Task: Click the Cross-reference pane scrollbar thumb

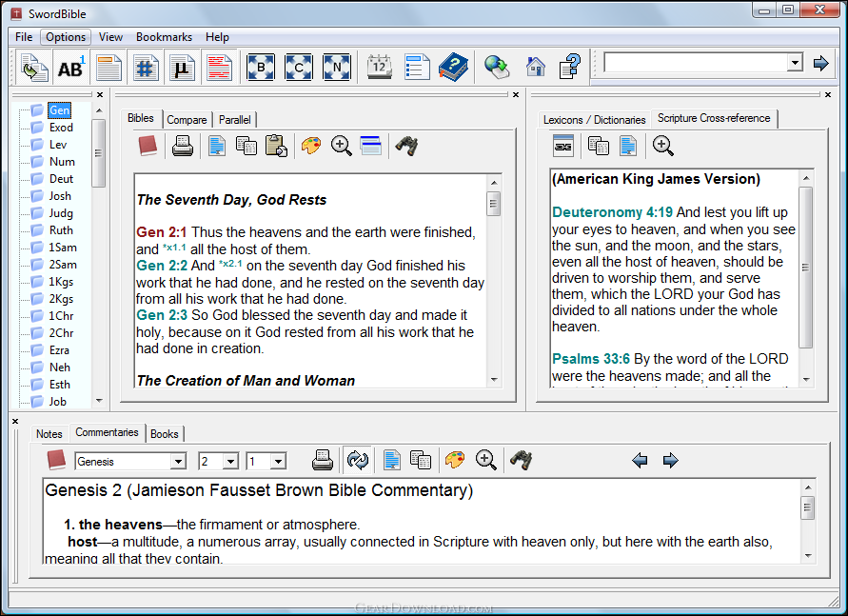Action: [805, 268]
